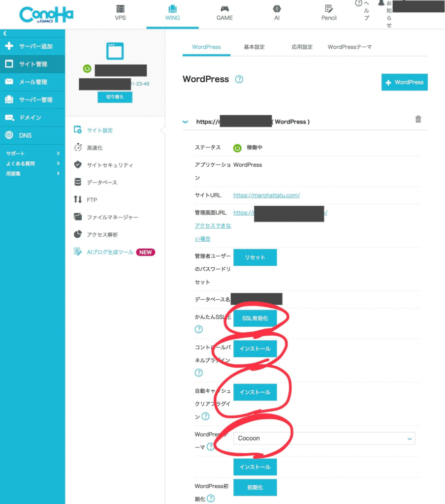Open the Pencil service icon
The image size is (445, 504).
click(329, 9)
